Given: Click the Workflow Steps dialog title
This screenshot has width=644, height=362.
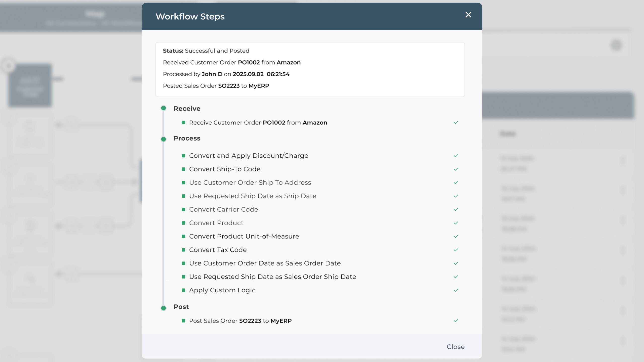Looking at the screenshot, I should (190, 16).
